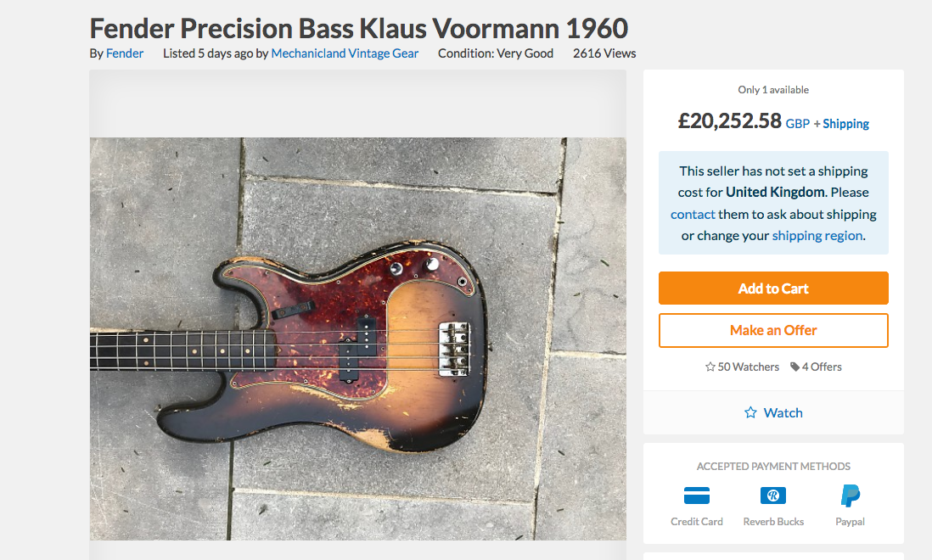The image size is (932, 560).
Task: Open the Precision Bass product photo
Action: 357,339
